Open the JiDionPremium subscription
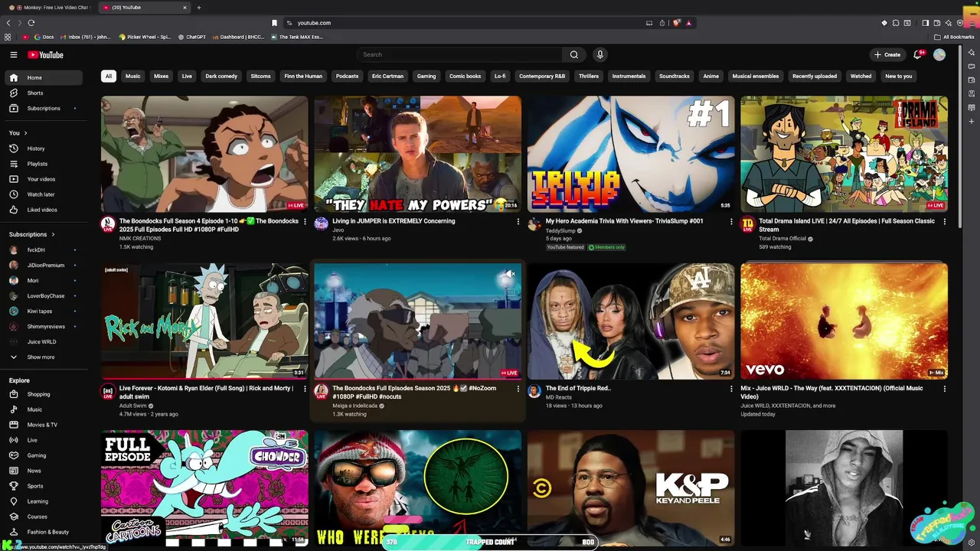The image size is (980, 551). tap(44, 265)
